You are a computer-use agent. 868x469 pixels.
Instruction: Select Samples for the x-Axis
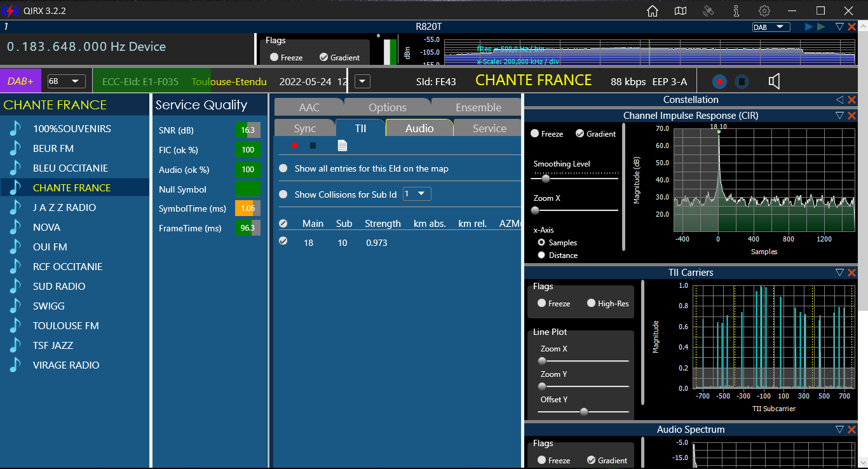(541, 242)
